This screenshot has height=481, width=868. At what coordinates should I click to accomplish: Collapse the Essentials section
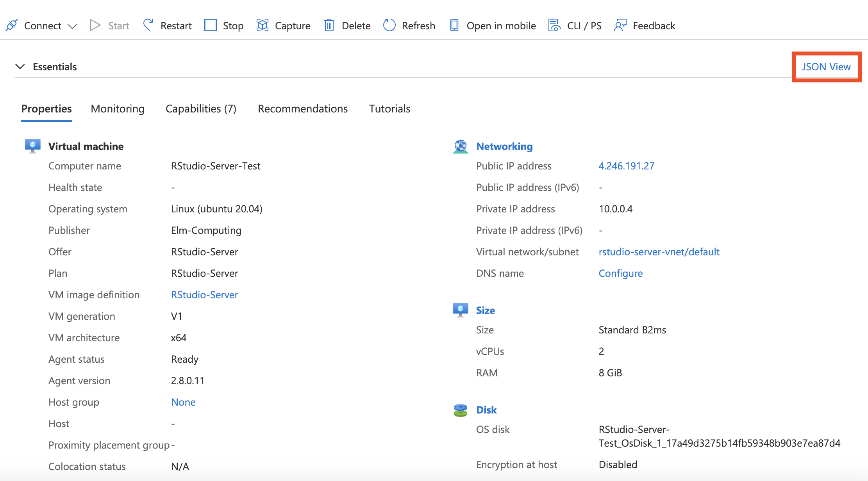click(x=20, y=66)
